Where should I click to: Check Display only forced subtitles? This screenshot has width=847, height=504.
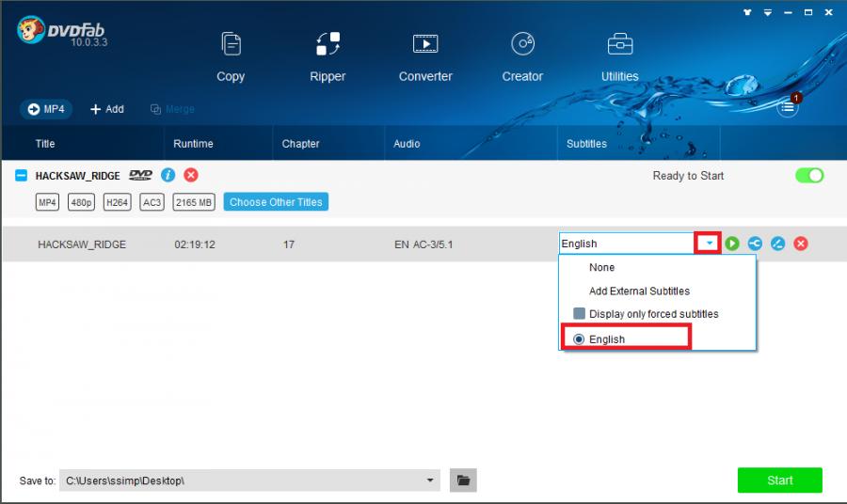[579, 313]
